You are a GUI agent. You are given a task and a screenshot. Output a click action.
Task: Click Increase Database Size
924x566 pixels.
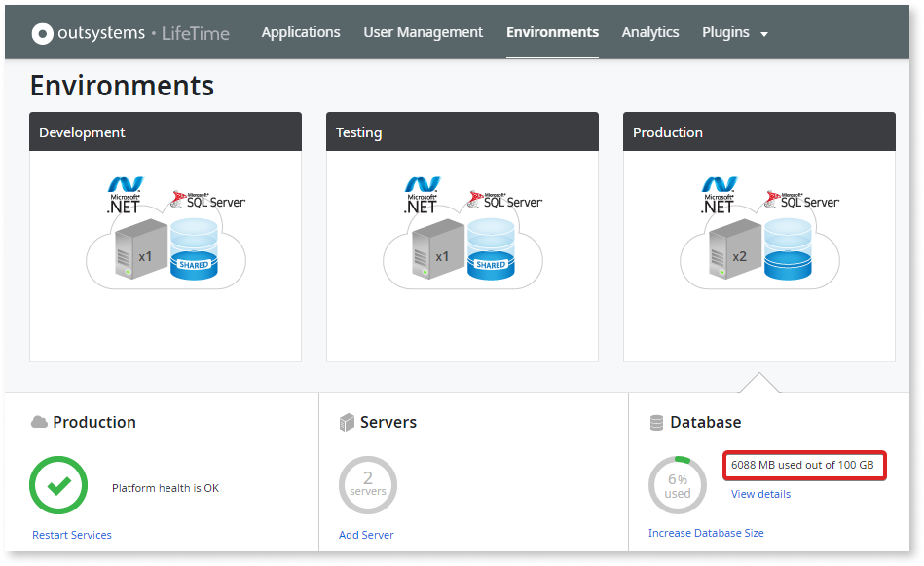tap(706, 533)
